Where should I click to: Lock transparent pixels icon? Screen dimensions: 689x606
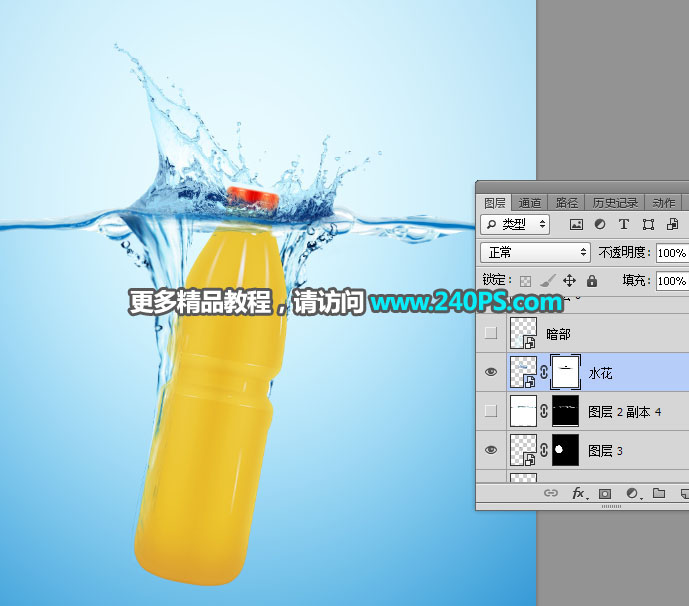tap(525, 281)
